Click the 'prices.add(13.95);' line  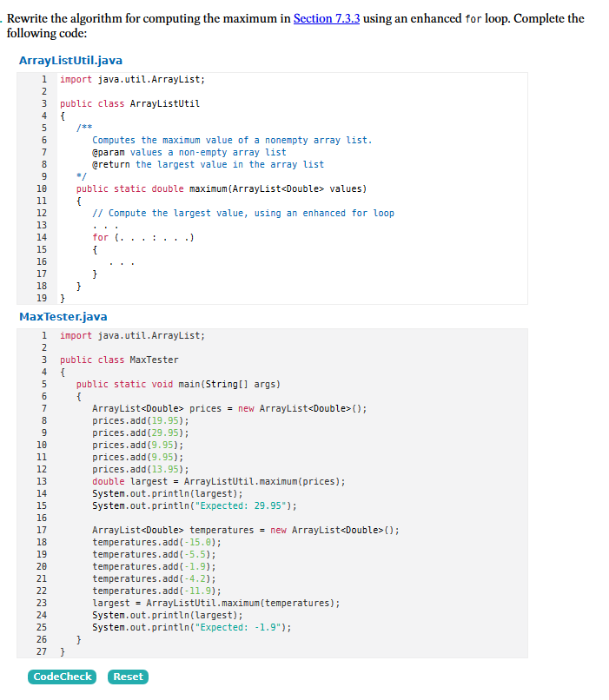[141, 469]
